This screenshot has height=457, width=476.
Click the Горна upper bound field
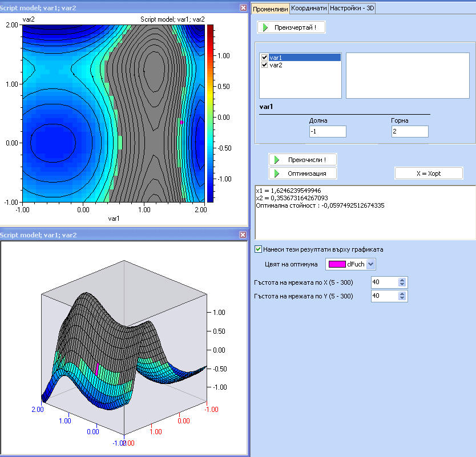click(x=410, y=132)
